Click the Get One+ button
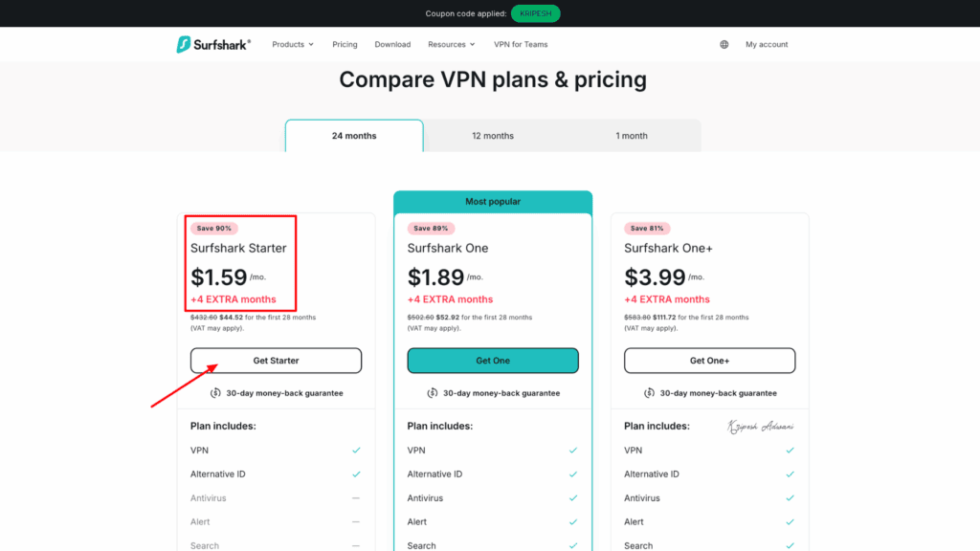Image resolution: width=980 pixels, height=551 pixels. click(709, 361)
